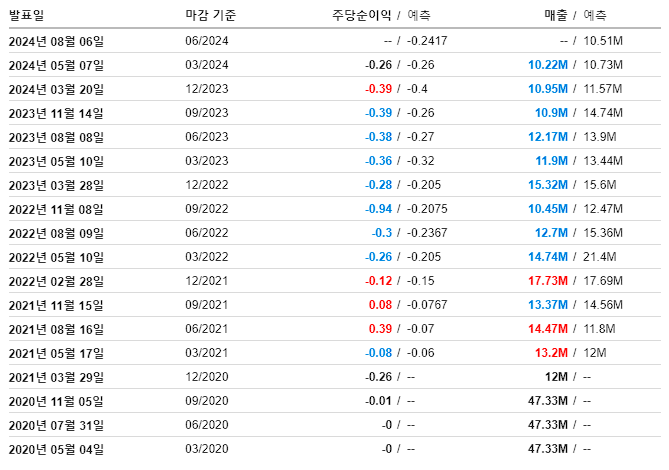
Task: Click period cell 03/2023
Action: [207, 161]
